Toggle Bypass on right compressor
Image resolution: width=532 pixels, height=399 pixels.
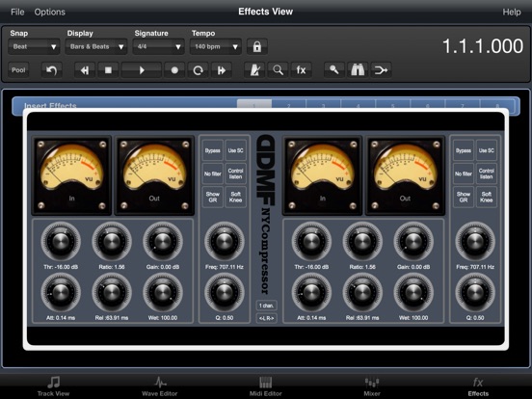pyautogui.click(x=464, y=150)
